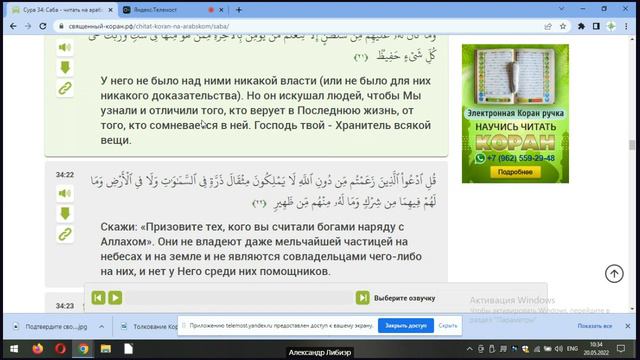Screen dimensions: 640x360
Task: Open the Chrome three-dot menu
Action: click(x=626, y=26)
